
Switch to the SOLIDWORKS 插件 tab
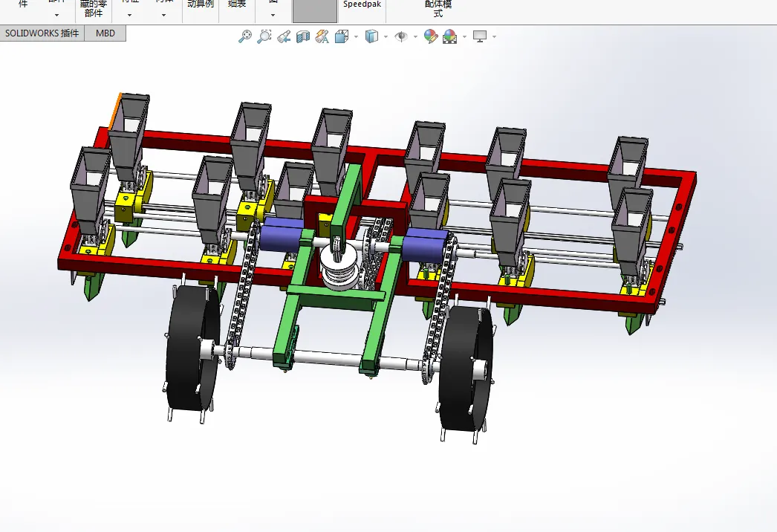(42, 33)
